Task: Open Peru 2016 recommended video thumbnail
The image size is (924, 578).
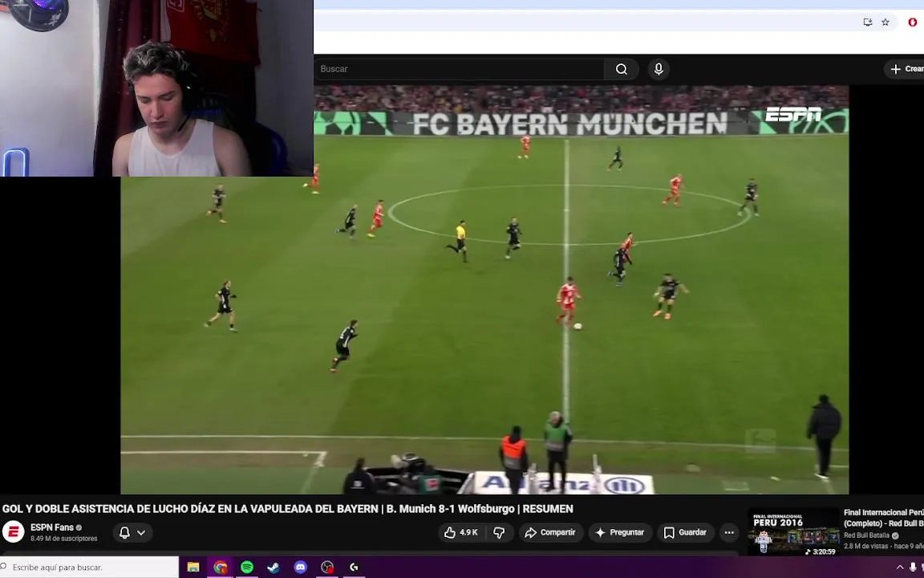Action: [794, 532]
